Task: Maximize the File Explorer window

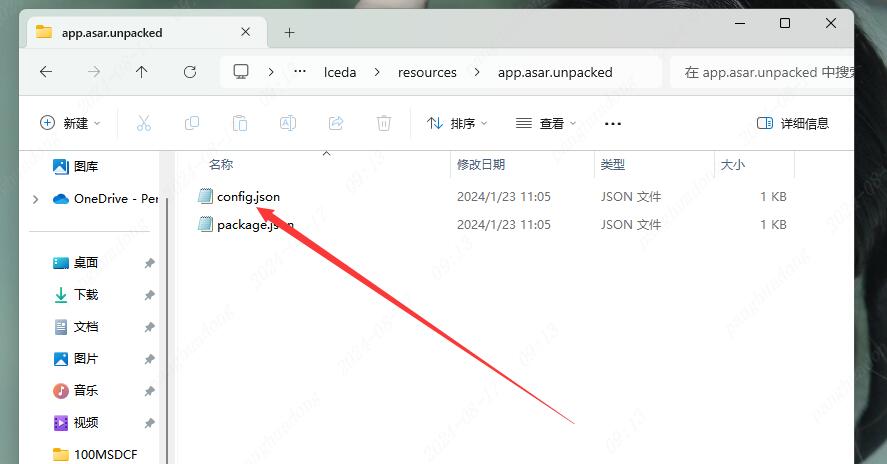Action: tap(785, 23)
